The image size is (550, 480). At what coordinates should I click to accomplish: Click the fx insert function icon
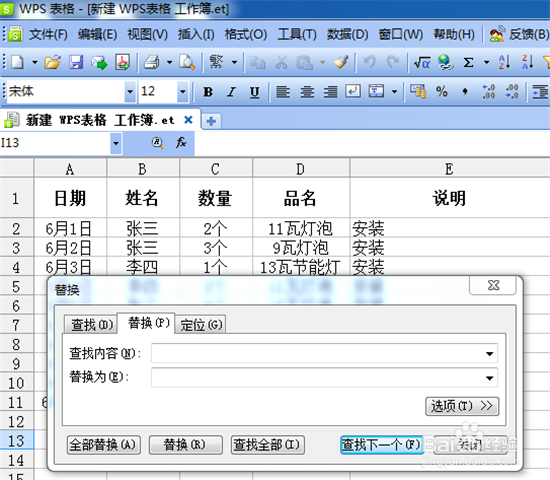181,142
